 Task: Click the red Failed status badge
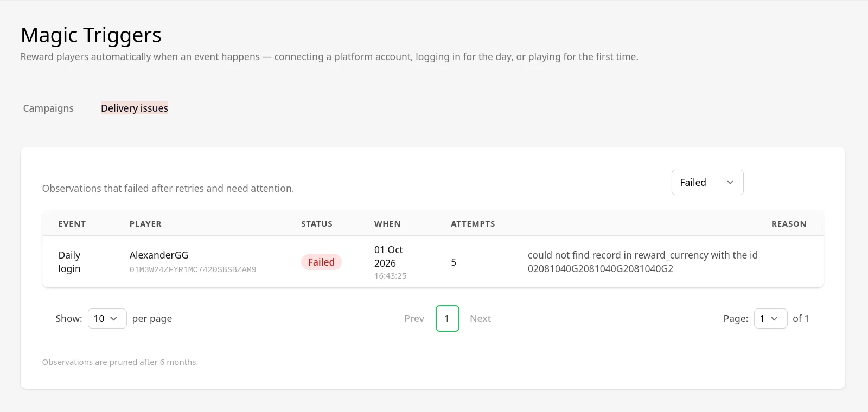pos(321,262)
